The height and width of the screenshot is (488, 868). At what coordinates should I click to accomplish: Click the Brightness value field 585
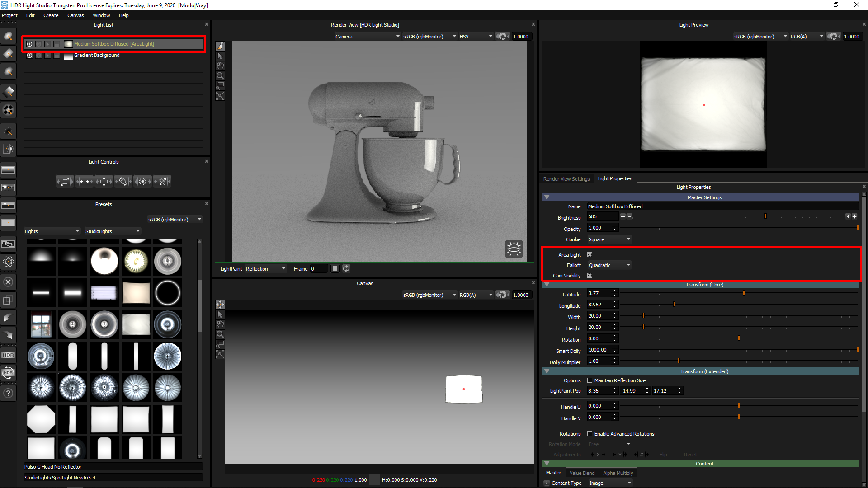coord(602,217)
